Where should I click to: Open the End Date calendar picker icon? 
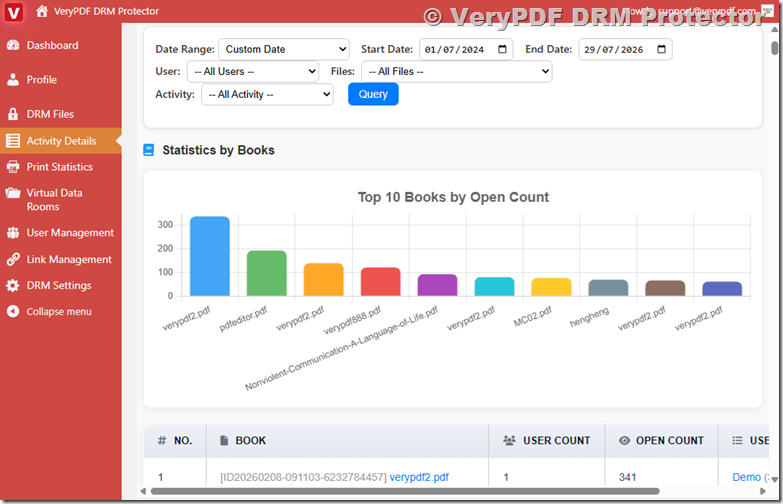pyautogui.click(x=661, y=49)
